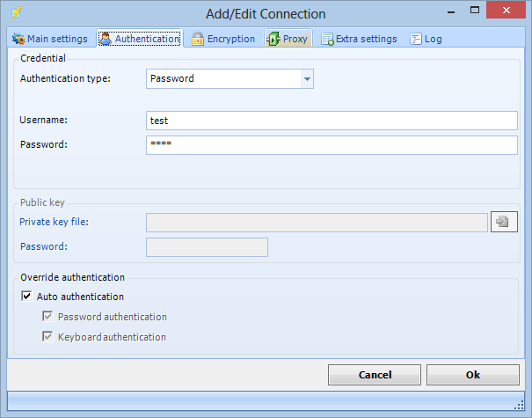
Task: Click the Main settings tab icon
Action: pos(18,39)
